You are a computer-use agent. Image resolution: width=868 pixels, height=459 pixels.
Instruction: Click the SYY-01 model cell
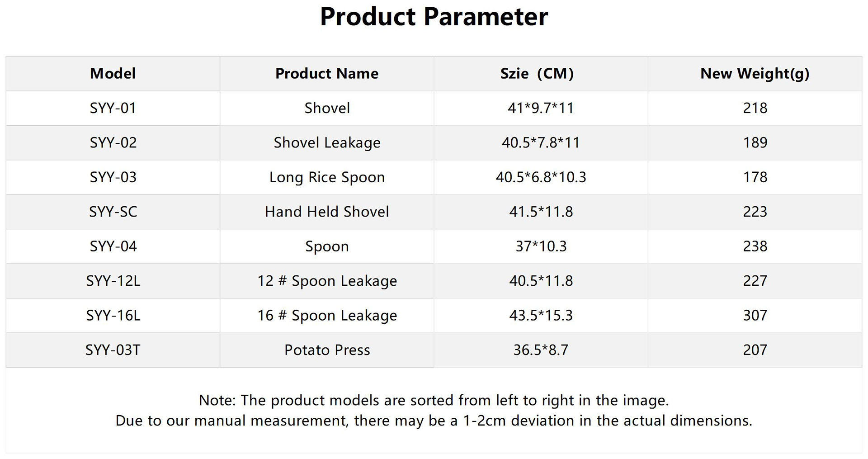[113, 108]
